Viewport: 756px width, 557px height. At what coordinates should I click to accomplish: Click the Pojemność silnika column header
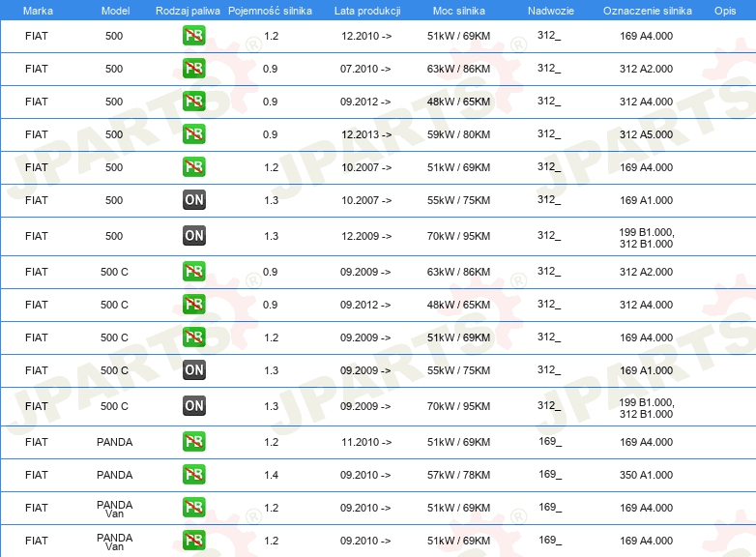(270, 11)
